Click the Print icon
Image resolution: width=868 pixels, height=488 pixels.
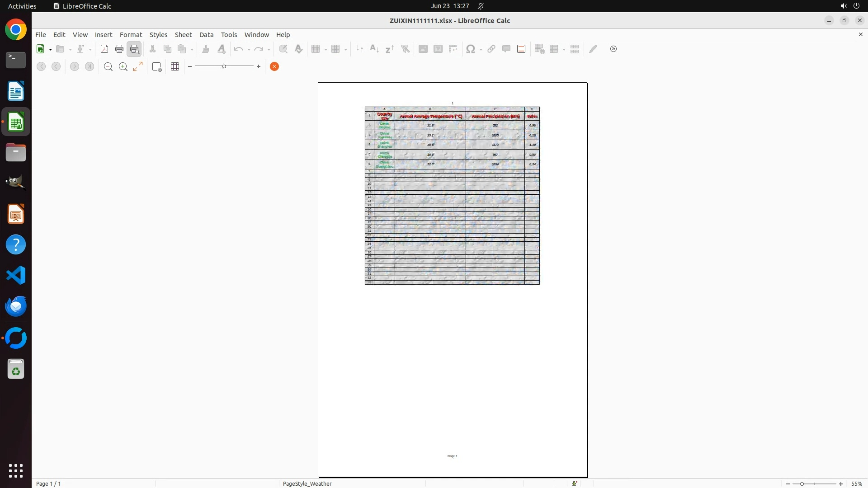tap(119, 49)
